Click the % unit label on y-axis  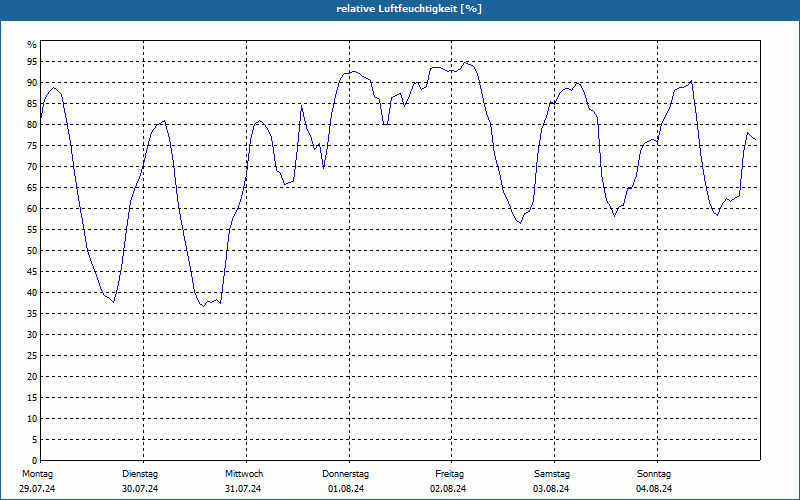(x=32, y=45)
